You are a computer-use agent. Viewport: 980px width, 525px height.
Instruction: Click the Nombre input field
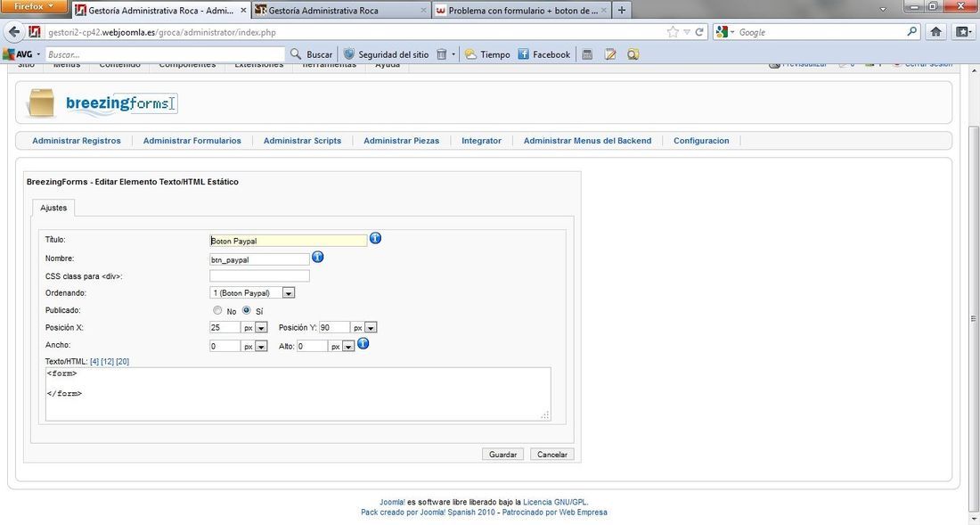(x=259, y=259)
